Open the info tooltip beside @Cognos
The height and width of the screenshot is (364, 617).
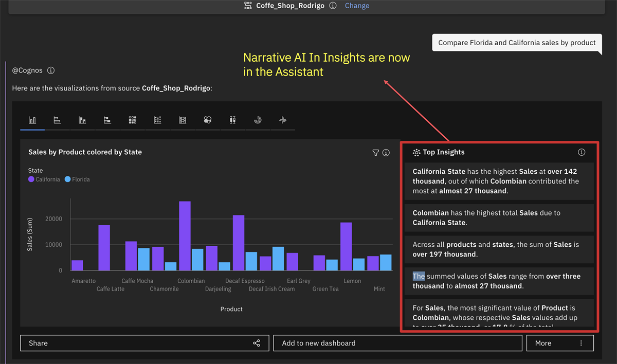50,70
